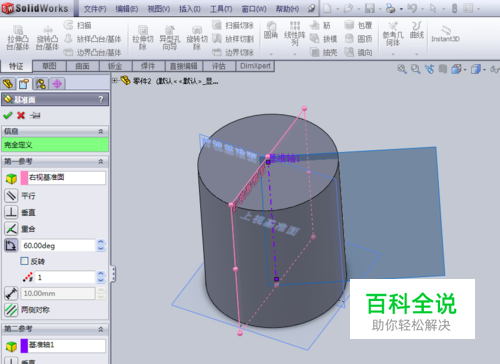Open the 工具(T) menu
The height and width of the screenshot is (364, 500).
coord(221,9)
